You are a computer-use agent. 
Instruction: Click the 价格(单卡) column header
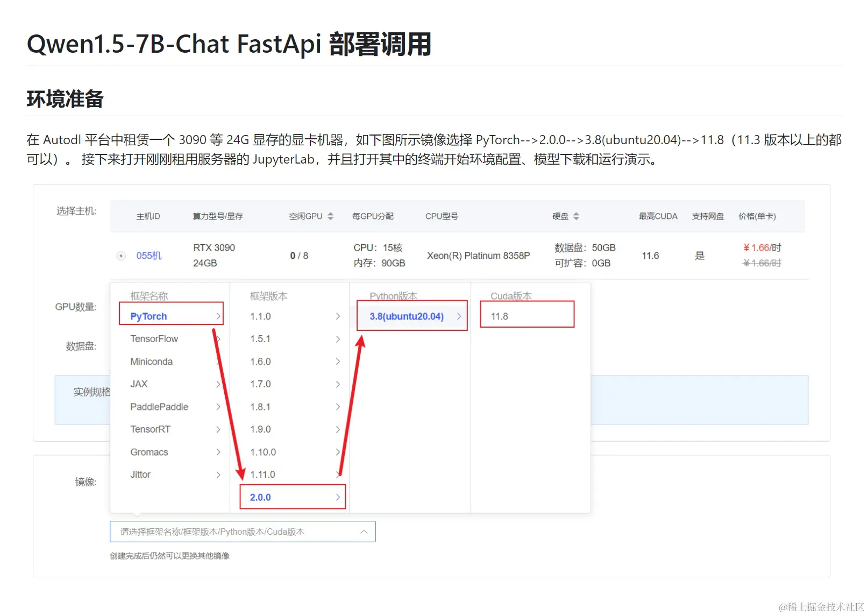(757, 216)
